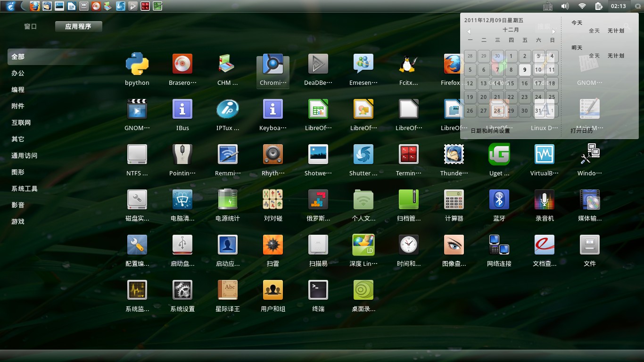Open the Brasero disc burner app icon
644x362 pixels.
pos(182,64)
